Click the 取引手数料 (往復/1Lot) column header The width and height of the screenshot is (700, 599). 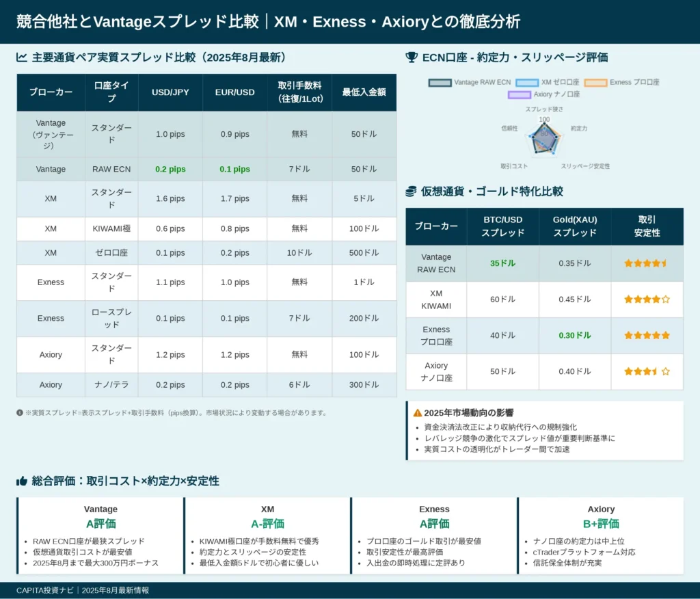[299, 92]
